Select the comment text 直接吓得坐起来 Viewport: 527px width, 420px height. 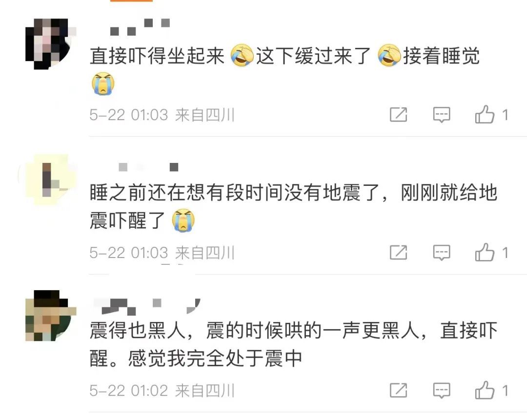(x=157, y=56)
